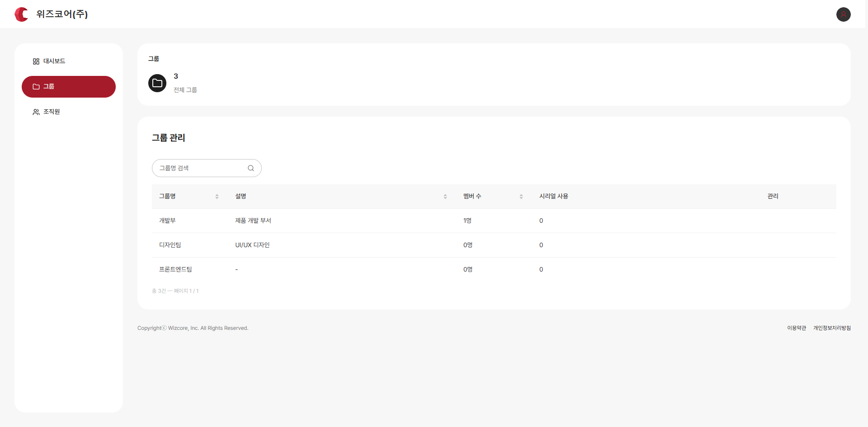The width and height of the screenshot is (868, 427).
Task: Click the black folder icon for 전체 그룹
Action: 157,83
